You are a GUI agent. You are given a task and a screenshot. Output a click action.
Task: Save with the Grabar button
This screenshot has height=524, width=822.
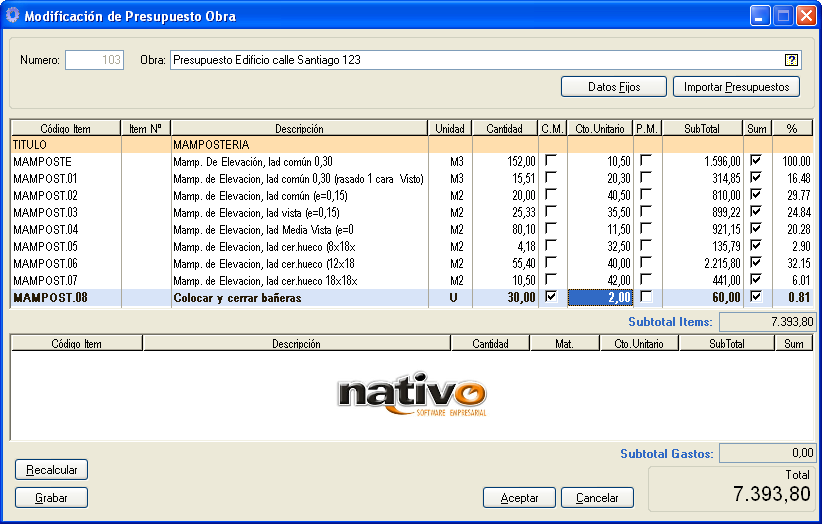point(51,497)
